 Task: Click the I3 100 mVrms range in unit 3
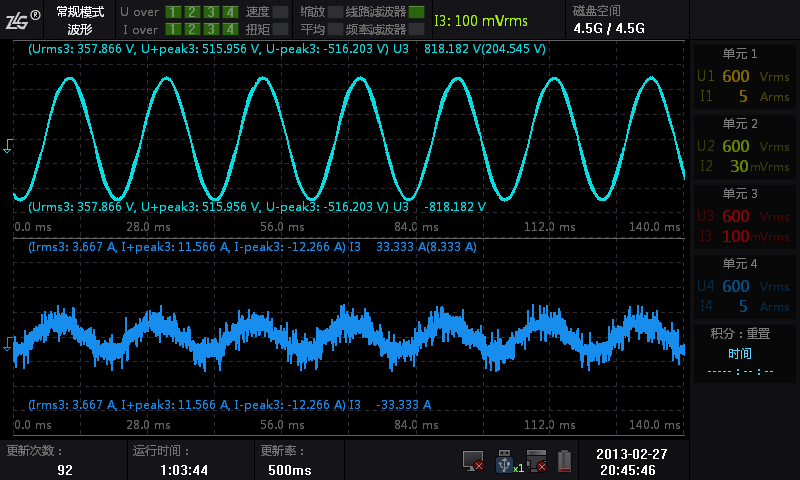coord(744,236)
